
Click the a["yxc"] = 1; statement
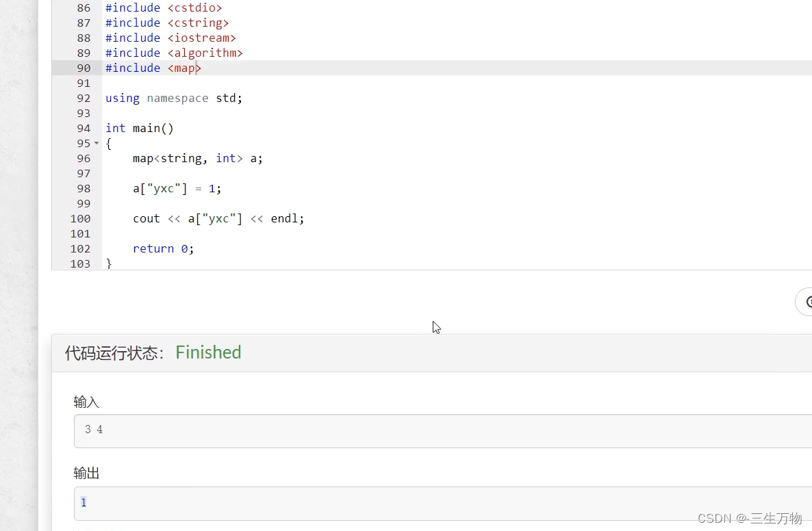click(177, 188)
